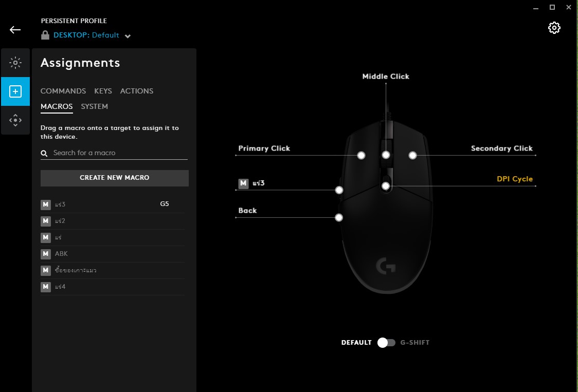Switch to the SYSTEM tab
This screenshot has width=578, height=392.
pyautogui.click(x=95, y=106)
